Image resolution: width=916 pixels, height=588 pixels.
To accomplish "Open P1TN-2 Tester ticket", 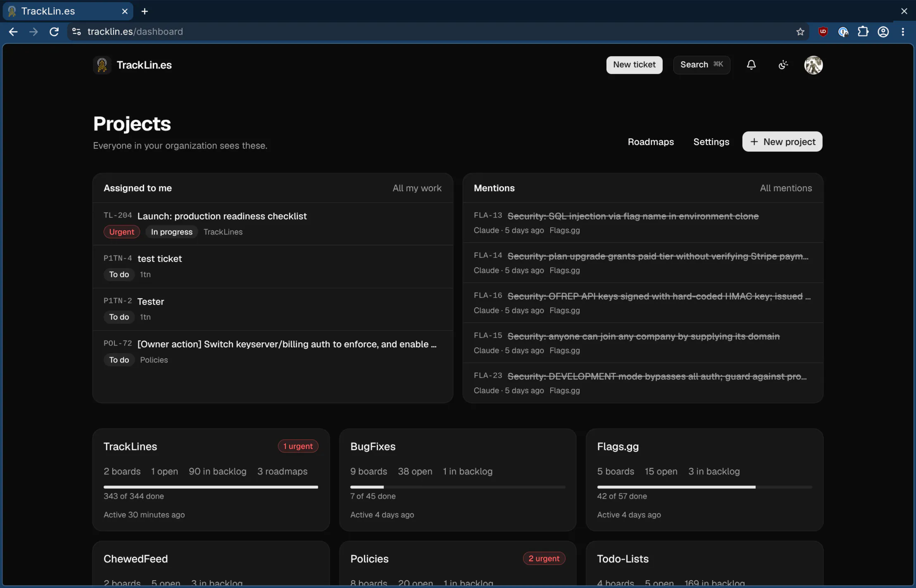I will (273, 309).
